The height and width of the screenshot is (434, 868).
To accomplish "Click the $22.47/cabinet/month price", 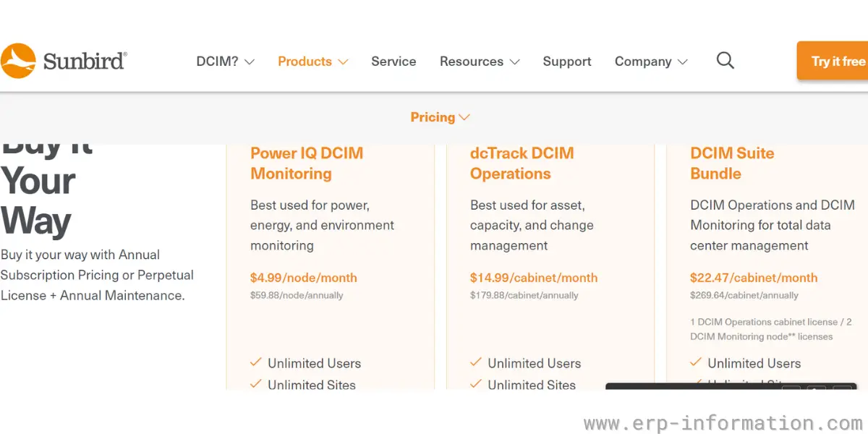I will (754, 278).
